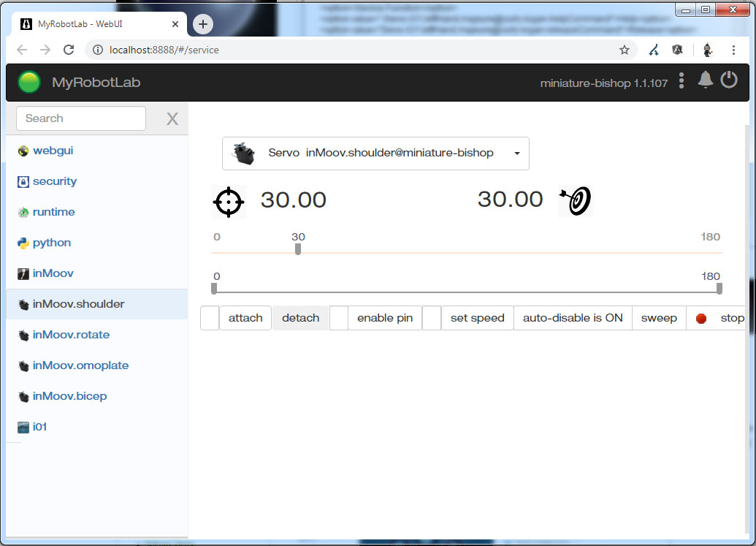Click the servo motor image in dropdown
Screen dimensions: 756x546
244,153
